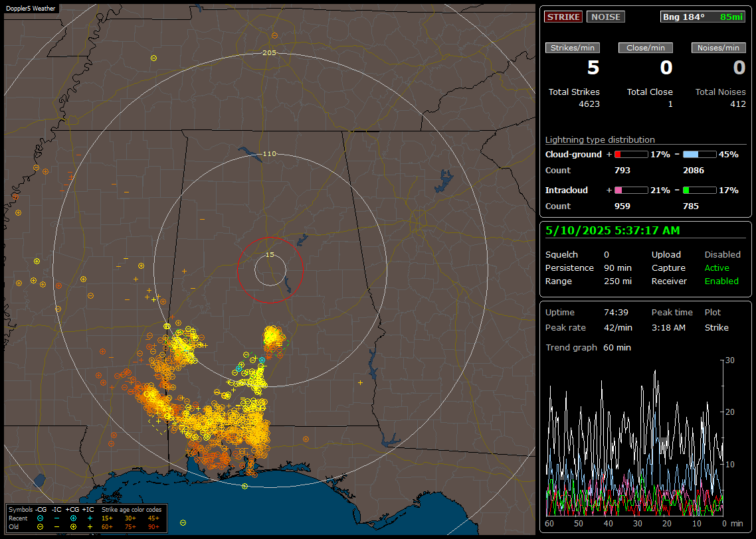Click the 110 range ring label
The image size is (756, 539).
(269, 154)
